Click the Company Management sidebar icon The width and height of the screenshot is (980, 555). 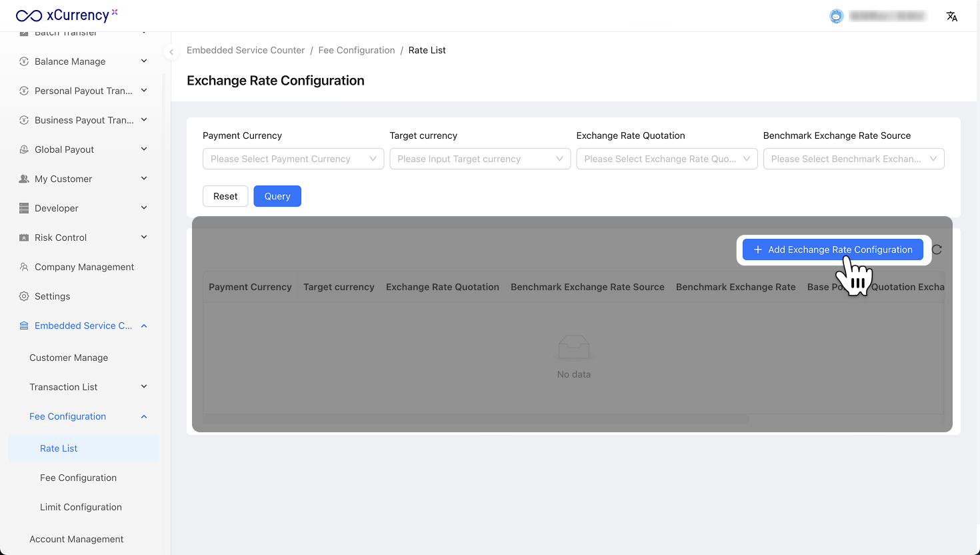tap(24, 267)
